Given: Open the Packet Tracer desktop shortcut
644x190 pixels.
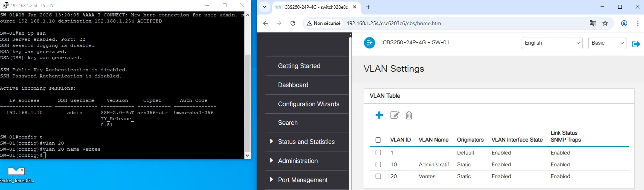Looking at the screenshot, I should pos(16,174).
